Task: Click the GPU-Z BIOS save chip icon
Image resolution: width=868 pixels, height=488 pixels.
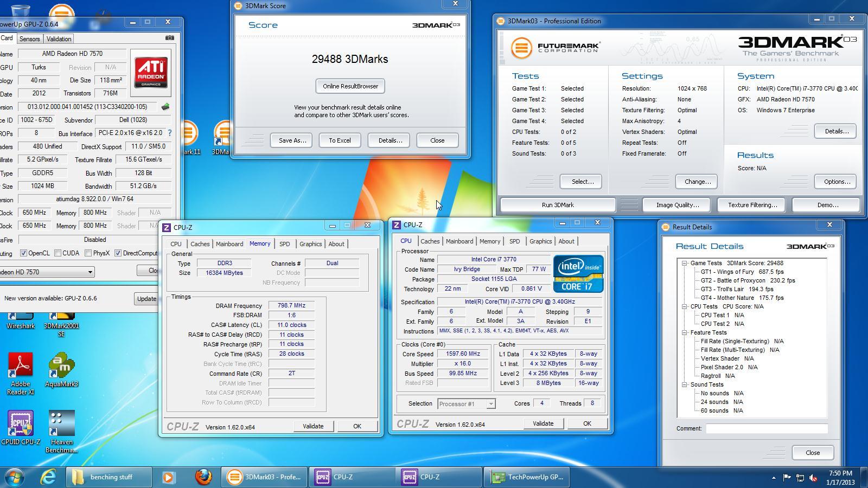Action: (x=165, y=107)
